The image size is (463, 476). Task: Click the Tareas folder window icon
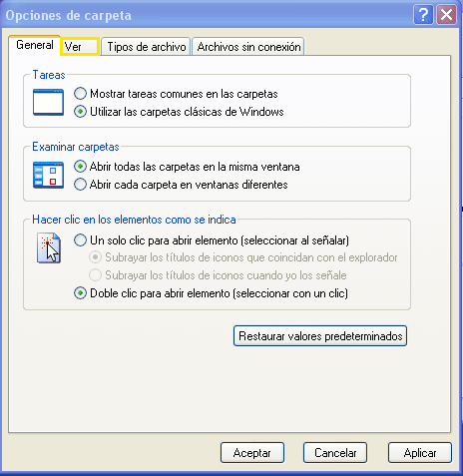[x=48, y=102]
